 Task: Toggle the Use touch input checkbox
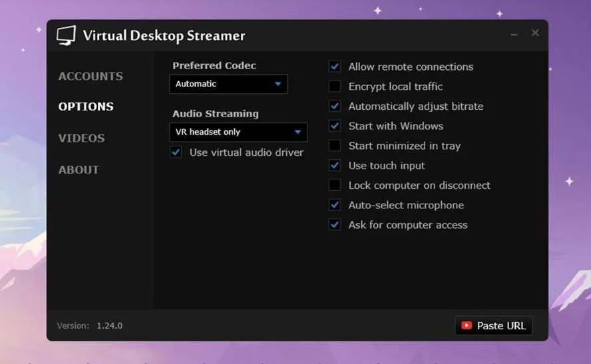pyautogui.click(x=335, y=166)
